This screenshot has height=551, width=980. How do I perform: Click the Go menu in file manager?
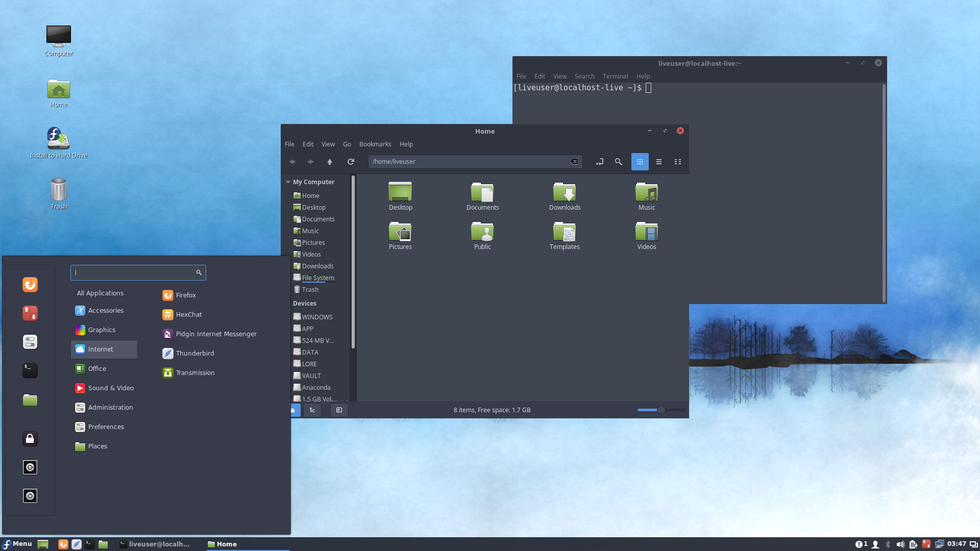pyautogui.click(x=347, y=144)
